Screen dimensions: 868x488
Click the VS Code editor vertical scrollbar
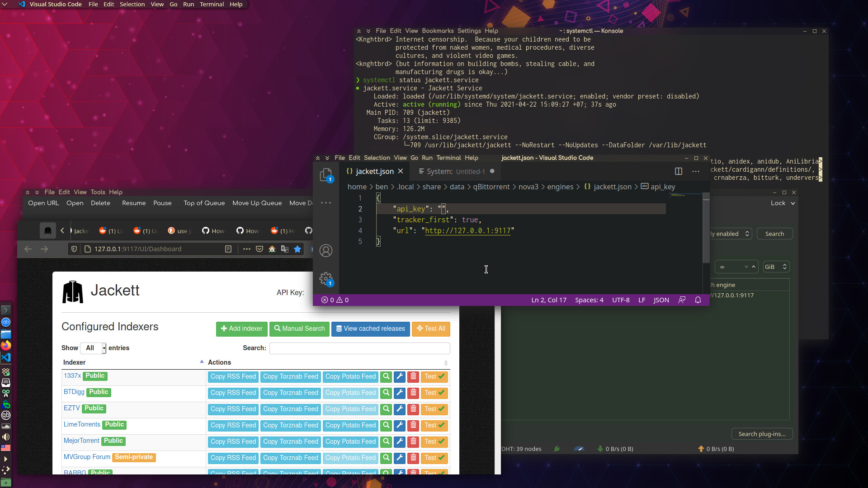[706, 228]
